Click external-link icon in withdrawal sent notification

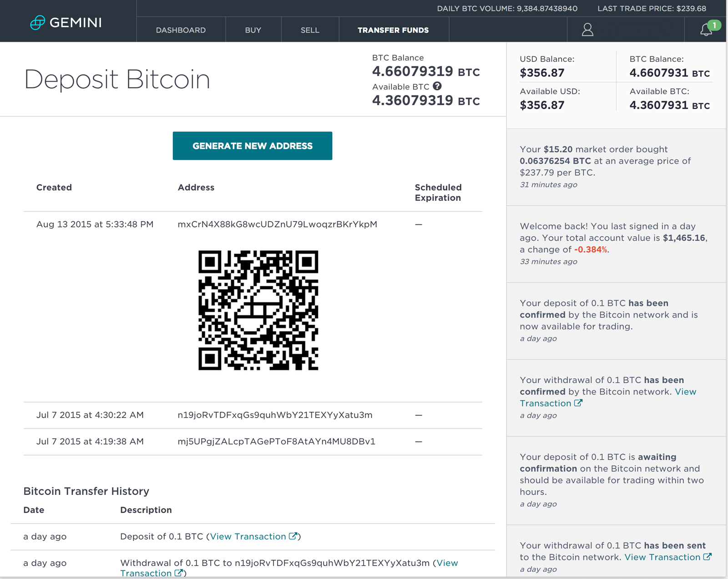tap(707, 557)
